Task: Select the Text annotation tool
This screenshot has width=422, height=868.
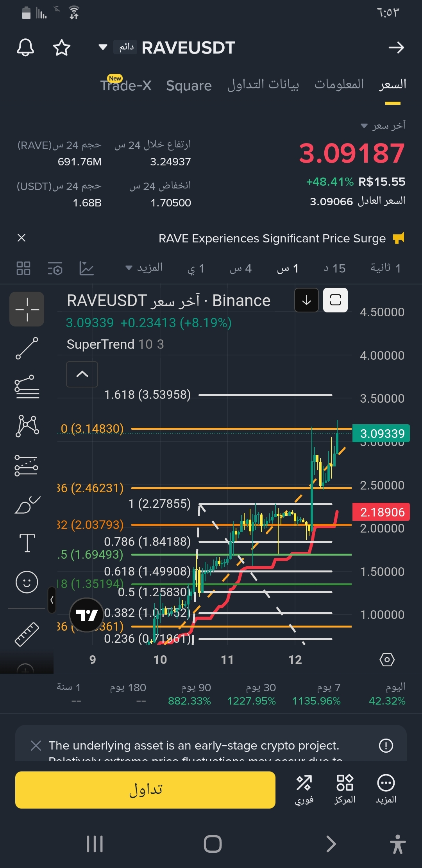Action: click(27, 543)
